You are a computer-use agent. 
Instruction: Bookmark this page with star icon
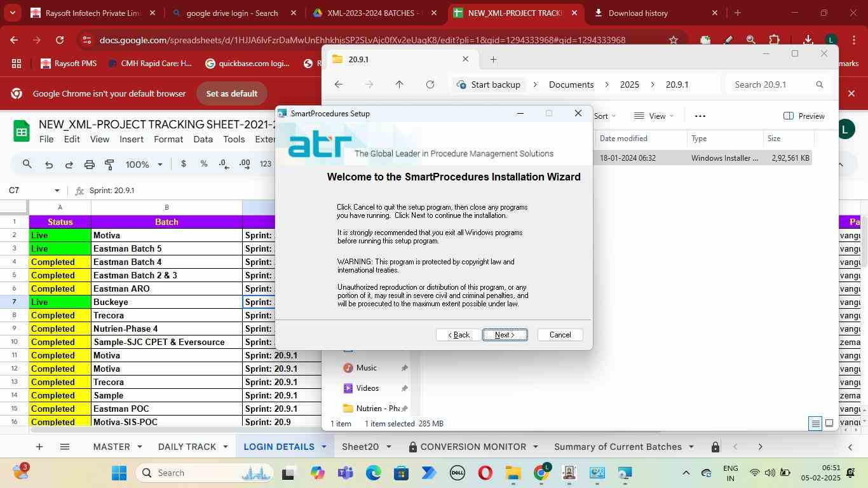pos(674,40)
